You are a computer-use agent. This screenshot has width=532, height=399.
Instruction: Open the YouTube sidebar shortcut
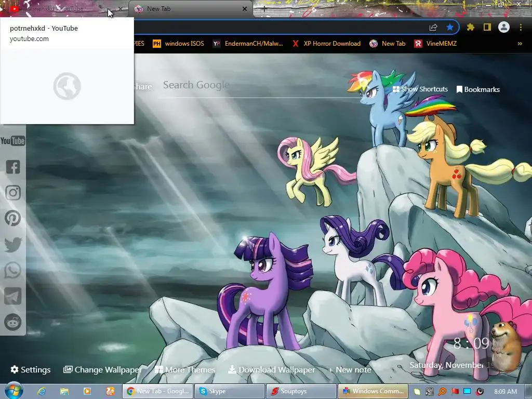tap(12, 141)
